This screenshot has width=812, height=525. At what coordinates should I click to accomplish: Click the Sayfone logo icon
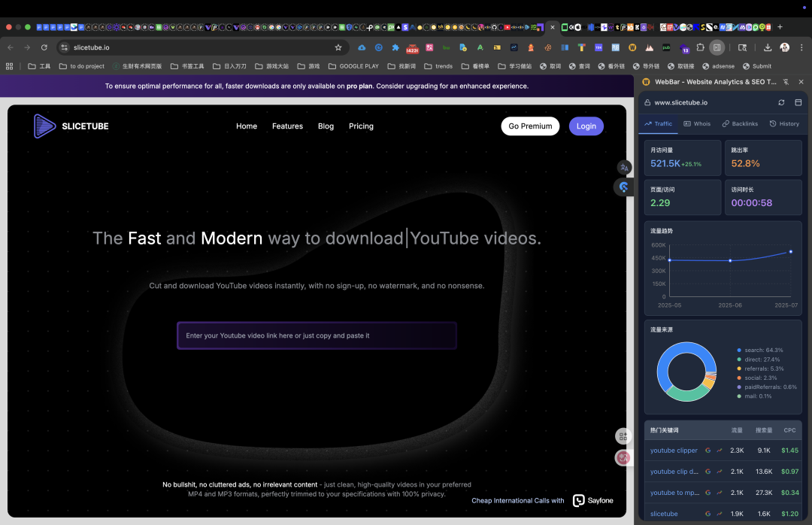tap(578, 500)
